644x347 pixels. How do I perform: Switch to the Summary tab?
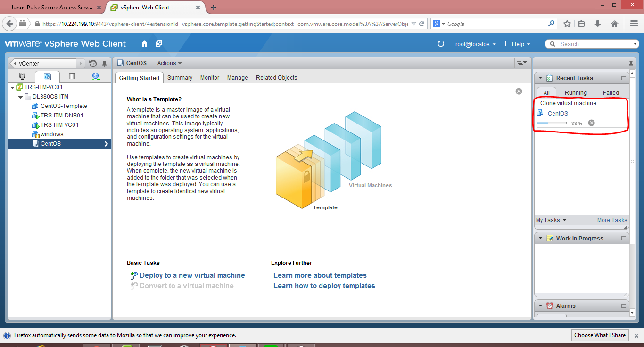(x=180, y=77)
